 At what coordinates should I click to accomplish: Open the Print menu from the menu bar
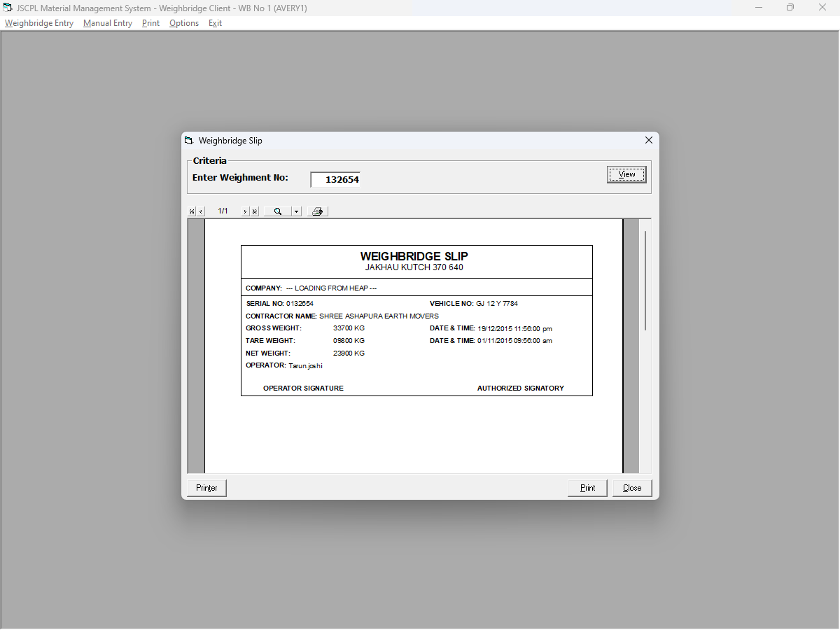coord(150,23)
